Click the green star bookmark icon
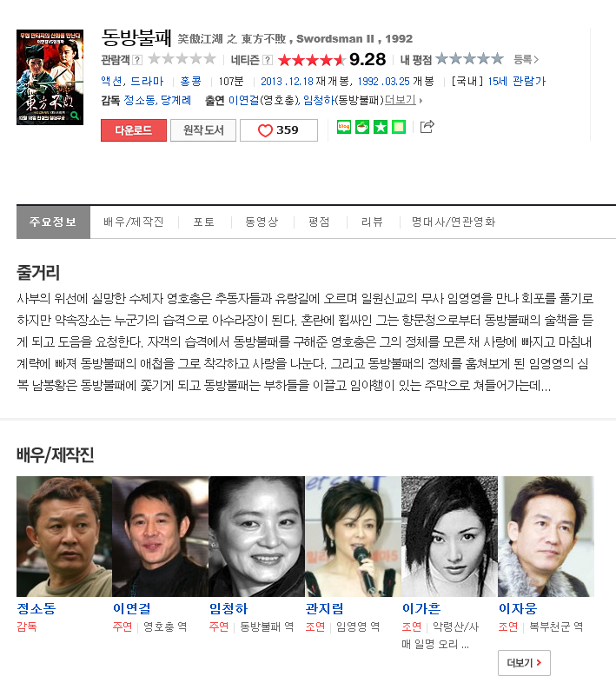The width and height of the screenshot is (616, 696). [x=381, y=127]
